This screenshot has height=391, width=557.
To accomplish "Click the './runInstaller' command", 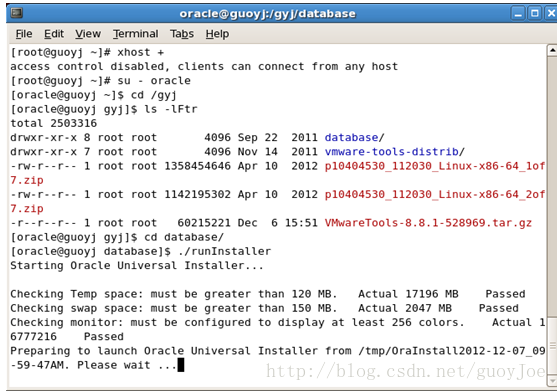I will click(225, 251).
